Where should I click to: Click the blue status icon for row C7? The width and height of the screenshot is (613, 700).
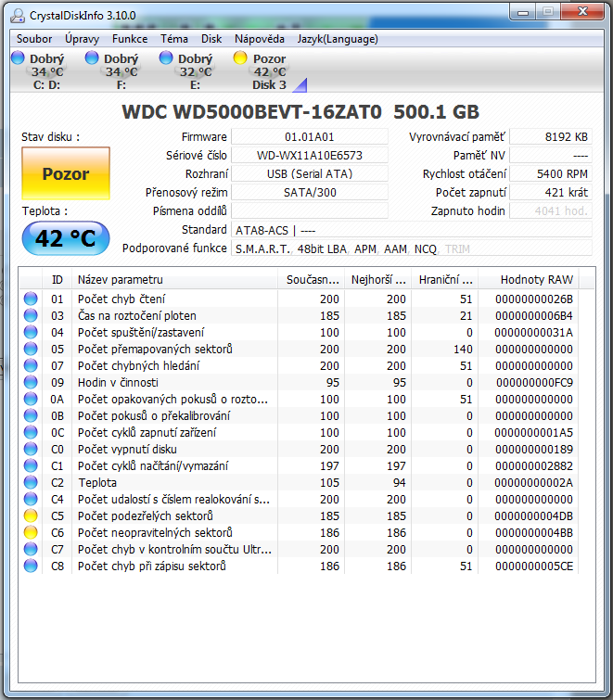(31, 549)
